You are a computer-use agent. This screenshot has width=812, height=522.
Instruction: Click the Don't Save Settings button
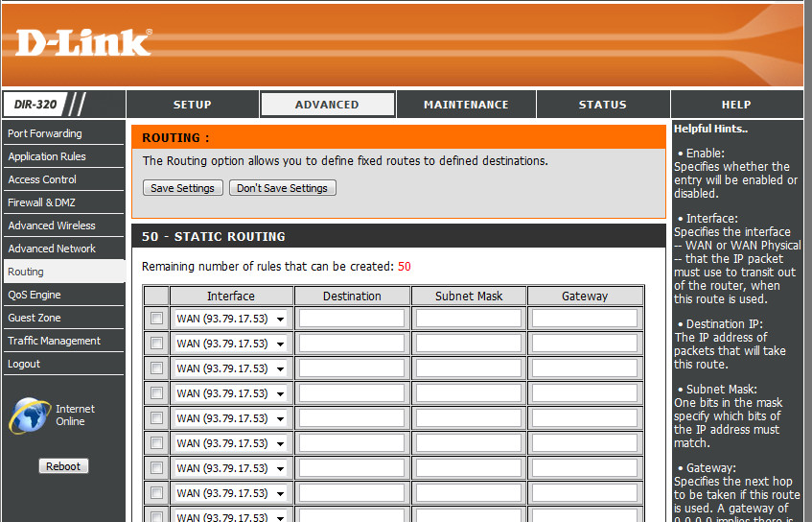282,188
